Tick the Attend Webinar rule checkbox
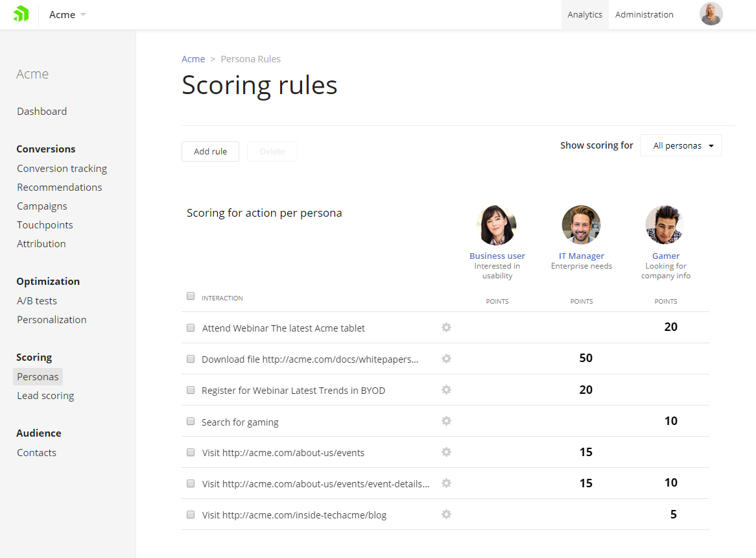 (191, 328)
